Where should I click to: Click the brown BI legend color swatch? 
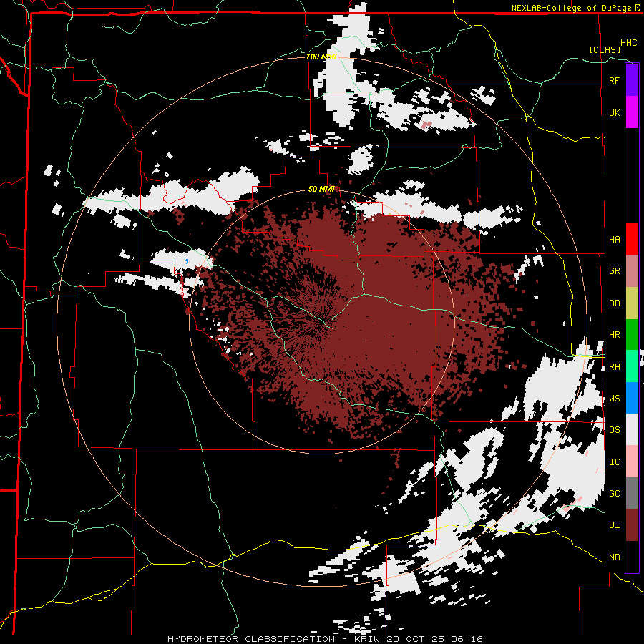632,525
